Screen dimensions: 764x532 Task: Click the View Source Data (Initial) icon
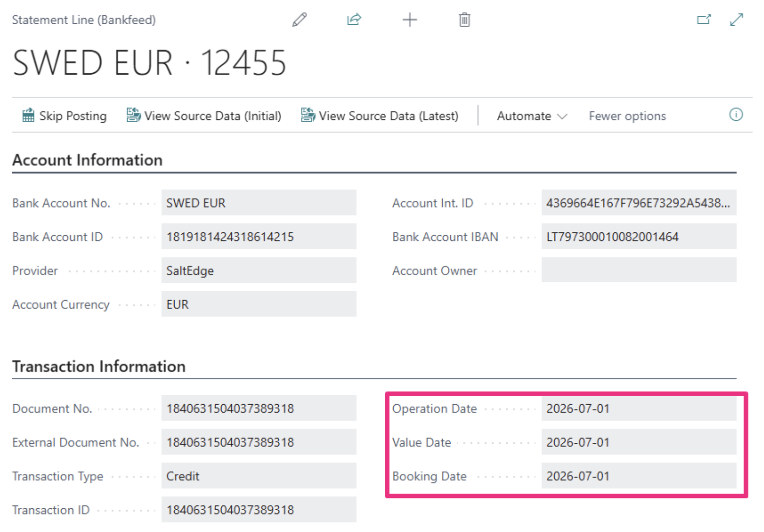134,115
